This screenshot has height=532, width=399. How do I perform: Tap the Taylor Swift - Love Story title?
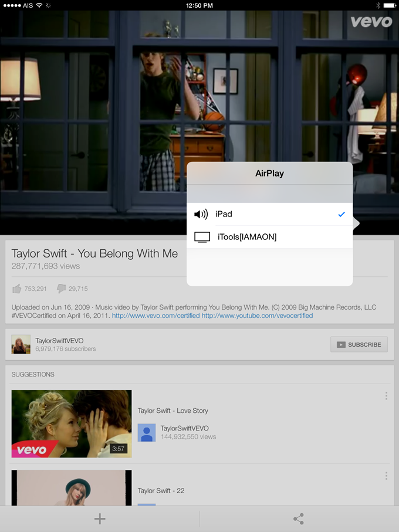pos(173,411)
